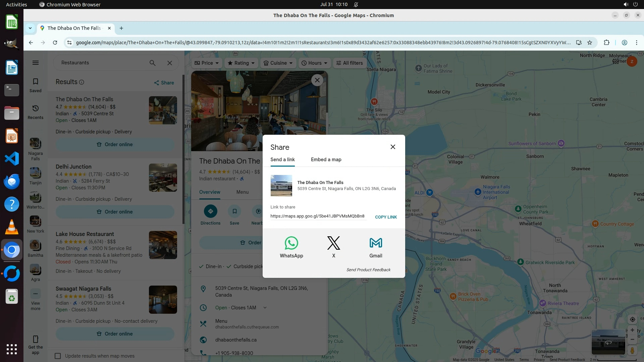The width and height of the screenshot is (644, 362).
Task: Expand the Hours filter dropdown
Action: pyautogui.click(x=314, y=63)
